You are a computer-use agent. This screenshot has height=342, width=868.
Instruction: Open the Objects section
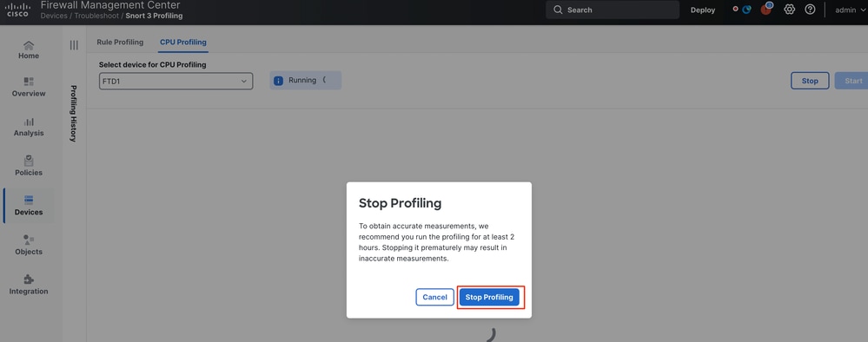tap(28, 245)
